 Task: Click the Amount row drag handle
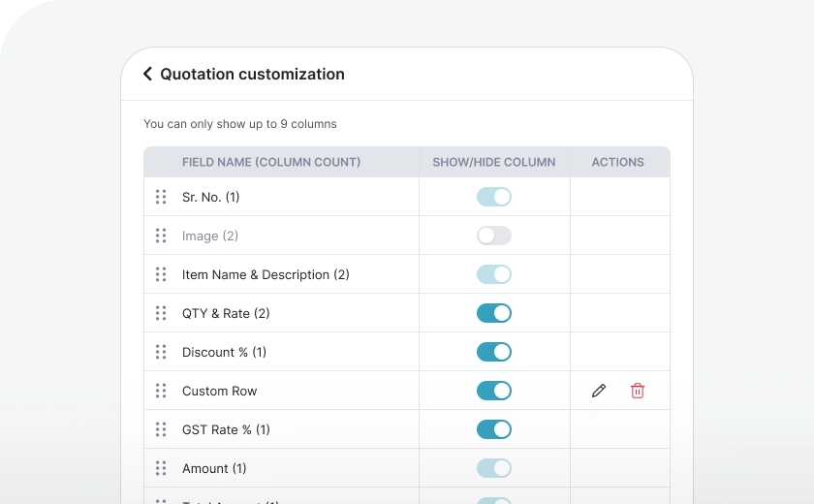click(161, 468)
